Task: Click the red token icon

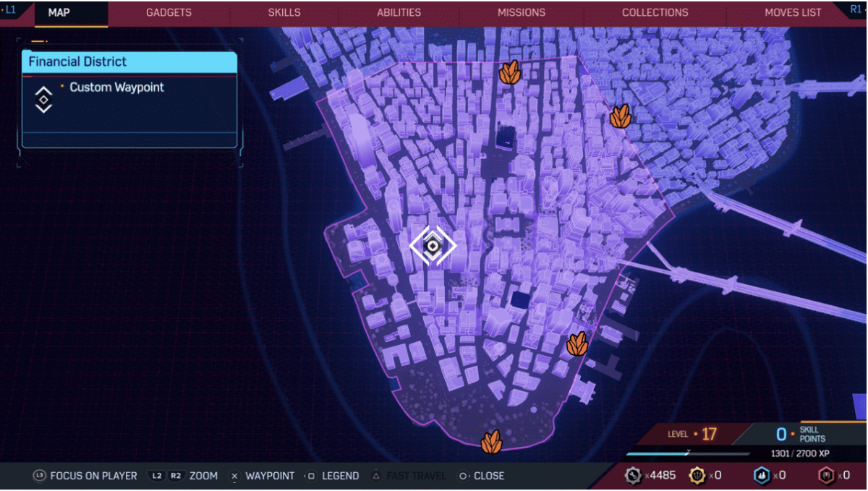Action: tap(827, 475)
